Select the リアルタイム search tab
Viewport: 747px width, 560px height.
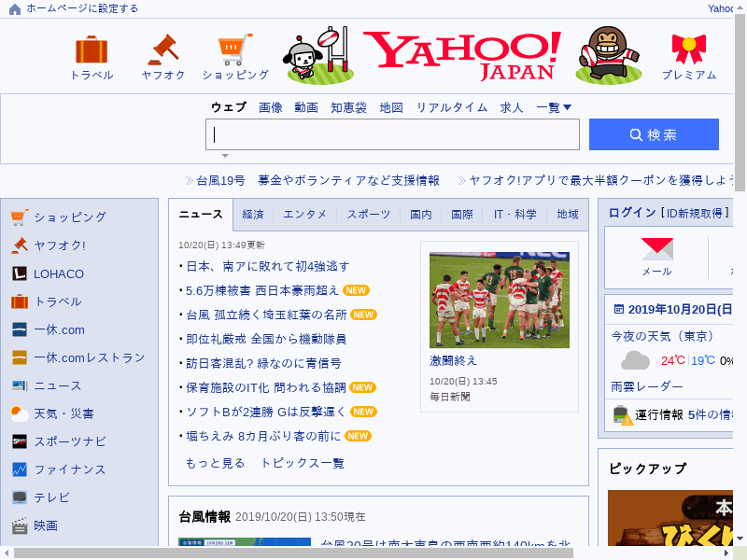(452, 107)
